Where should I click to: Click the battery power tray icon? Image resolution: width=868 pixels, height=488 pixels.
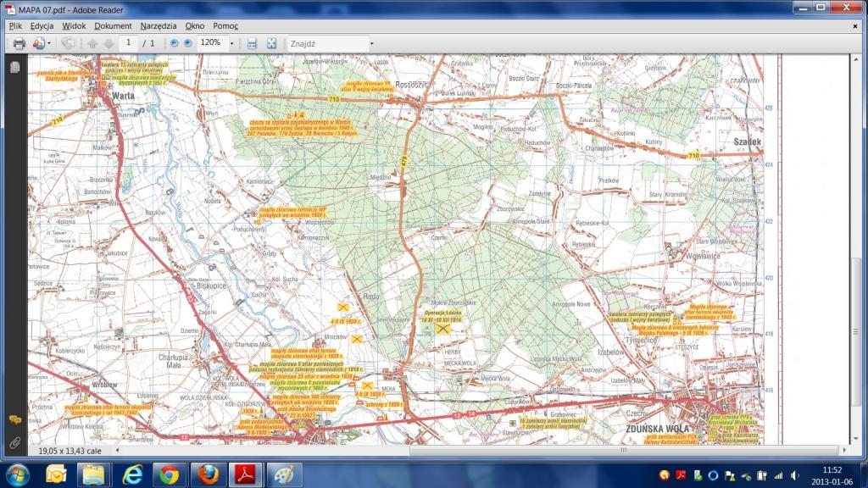[x=762, y=475]
